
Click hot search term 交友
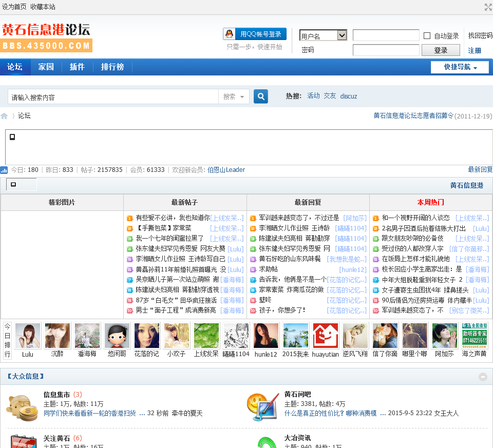330,96
